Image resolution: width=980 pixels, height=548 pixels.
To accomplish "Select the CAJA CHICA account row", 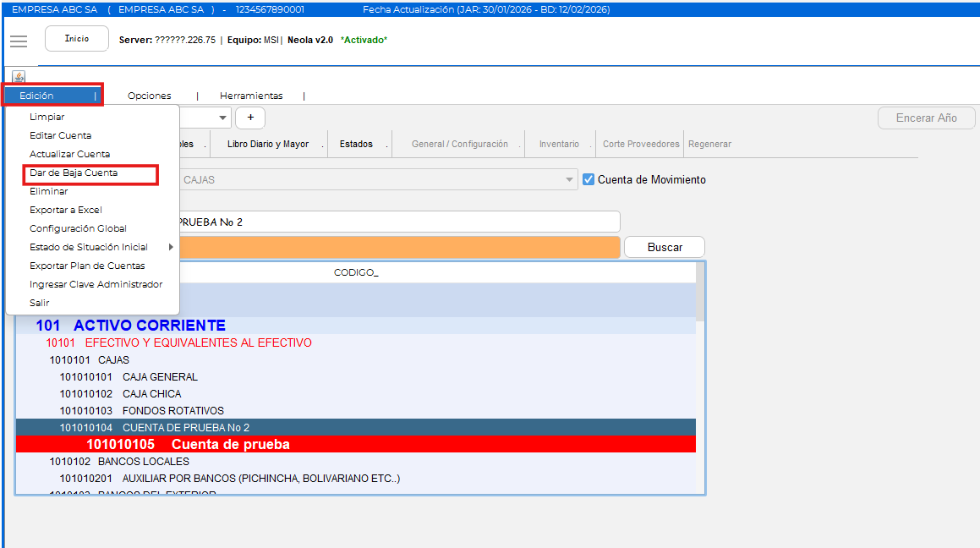I will click(151, 393).
